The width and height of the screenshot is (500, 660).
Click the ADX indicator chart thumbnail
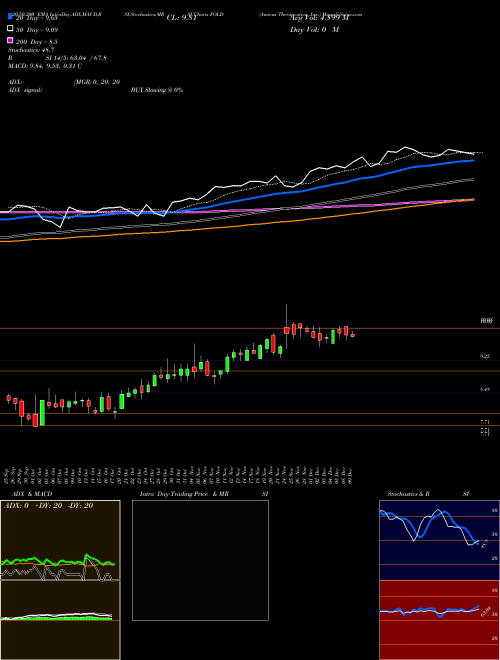(60, 540)
